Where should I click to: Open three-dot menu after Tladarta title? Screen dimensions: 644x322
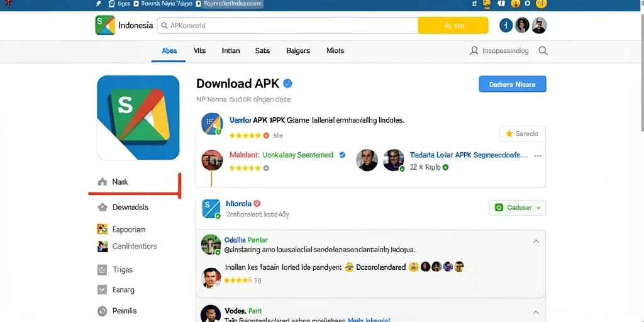pyautogui.click(x=538, y=156)
